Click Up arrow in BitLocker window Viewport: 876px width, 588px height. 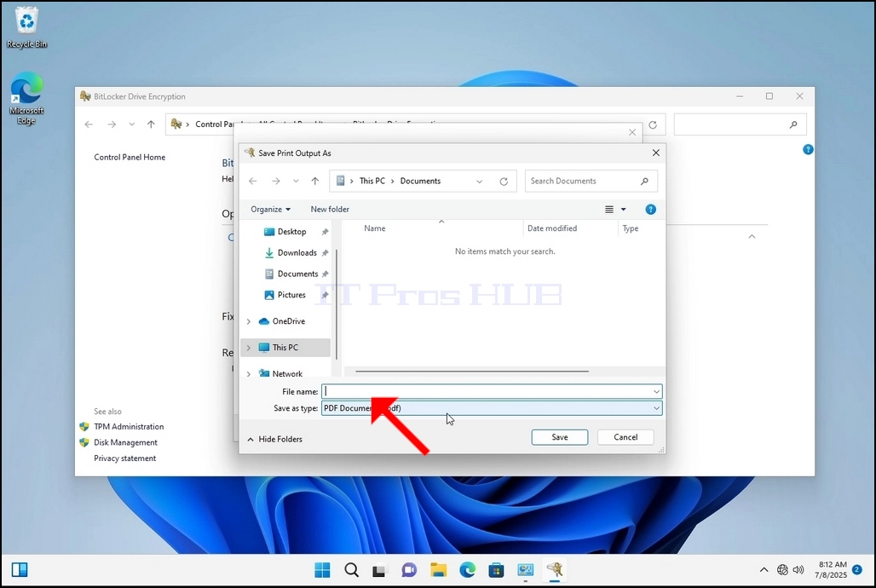click(x=151, y=124)
